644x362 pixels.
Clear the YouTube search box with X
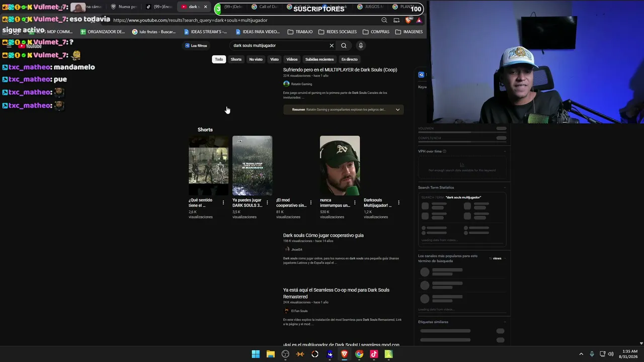332,46
